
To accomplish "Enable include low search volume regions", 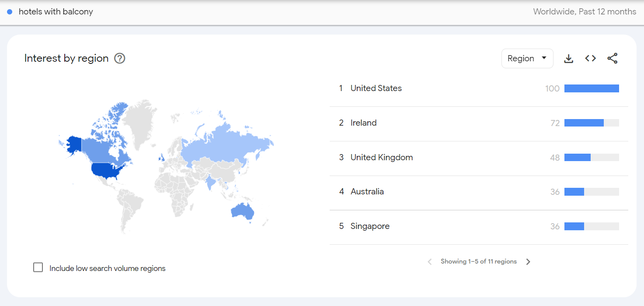I will tap(38, 267).
